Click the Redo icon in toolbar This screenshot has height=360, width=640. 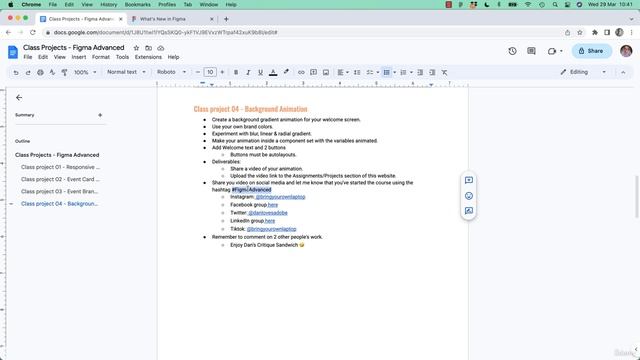[28, 72]
